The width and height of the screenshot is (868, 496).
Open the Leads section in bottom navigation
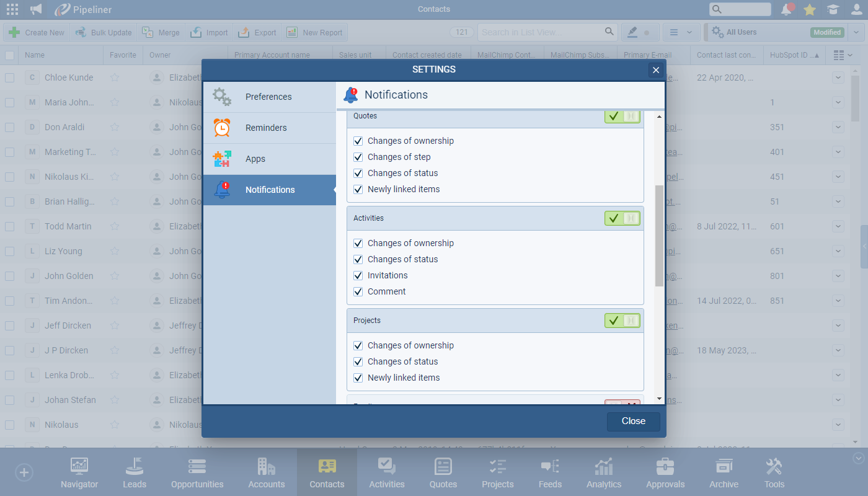(x=135, y=473)
